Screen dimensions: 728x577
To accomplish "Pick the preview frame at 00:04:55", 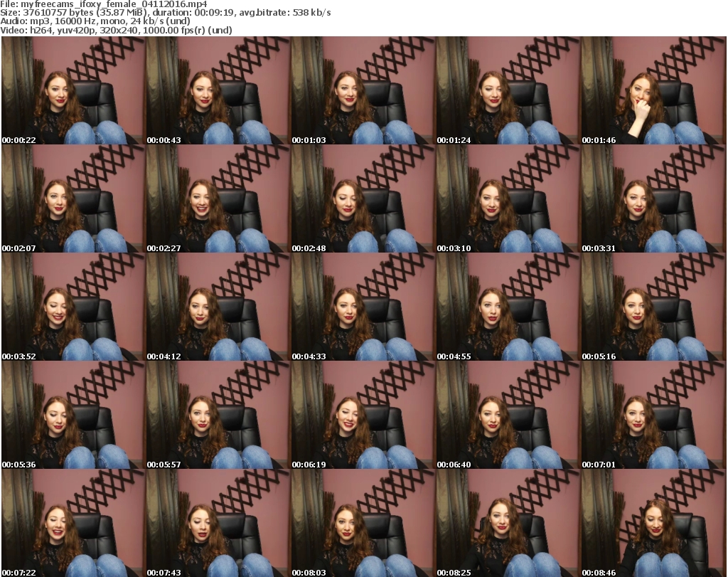I will coord(508,307).
